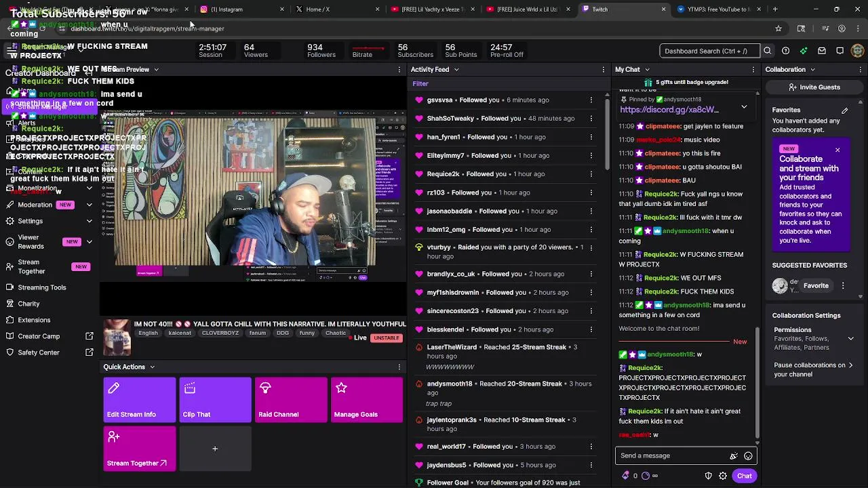
Task: Click the Manage Goals quick action
Action: click(x=367, y=400)
